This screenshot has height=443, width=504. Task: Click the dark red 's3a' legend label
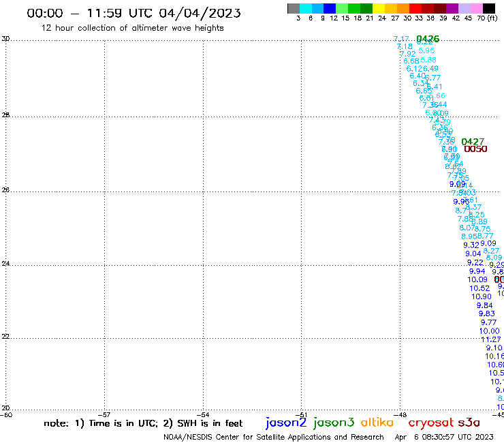coord(469,423)
